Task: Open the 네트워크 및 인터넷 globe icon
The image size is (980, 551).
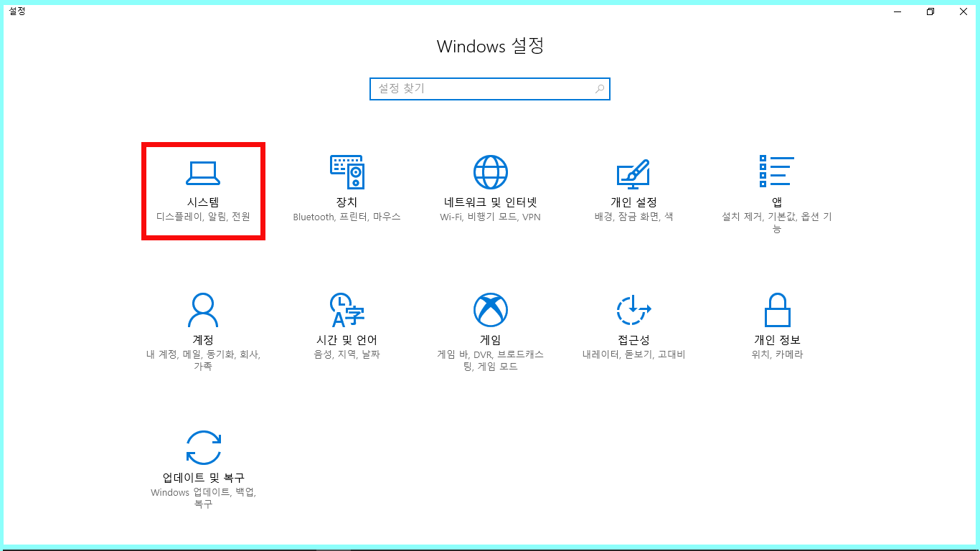Action: click(x=491, y=172)
